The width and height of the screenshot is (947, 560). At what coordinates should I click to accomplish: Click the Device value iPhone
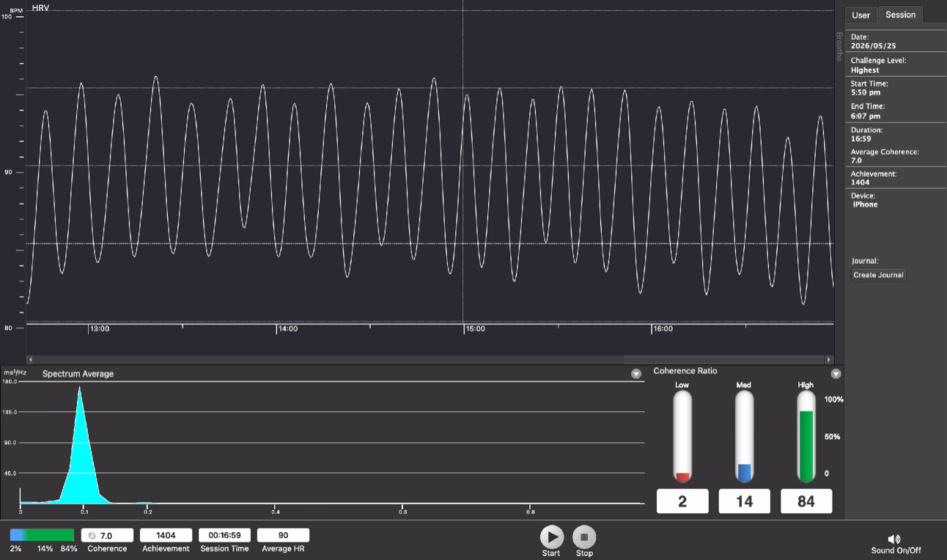click(865, 205)
